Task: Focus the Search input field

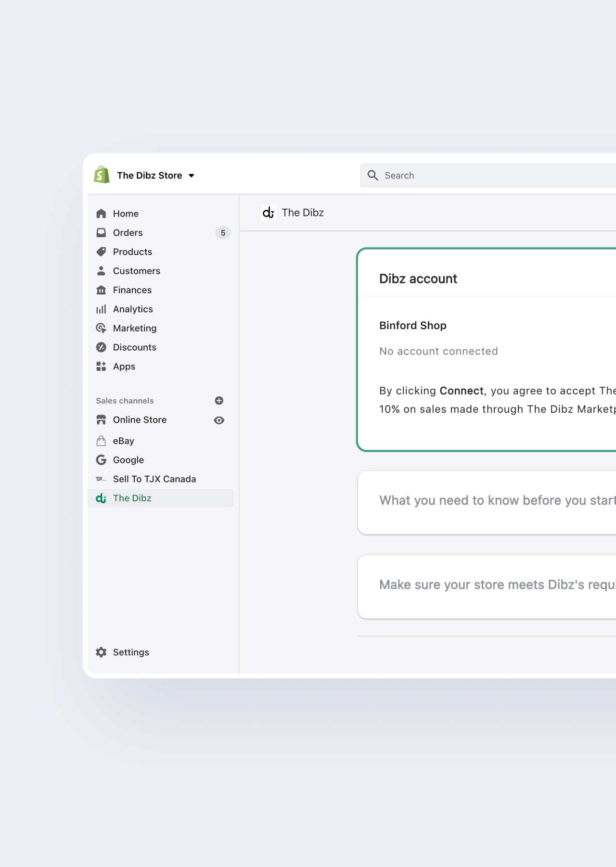Action: [x=488, y=176]
